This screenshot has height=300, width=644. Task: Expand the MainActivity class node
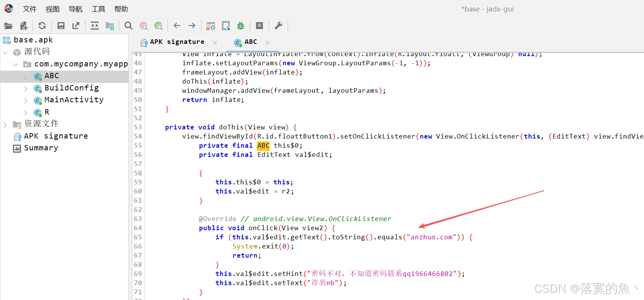coord(26,101)
